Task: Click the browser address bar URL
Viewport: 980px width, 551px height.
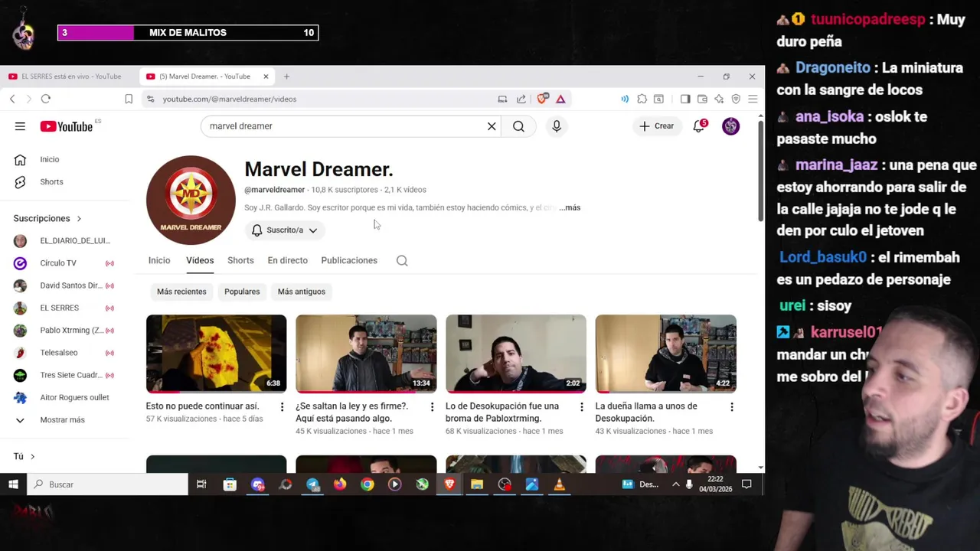Action: [229, 99]
